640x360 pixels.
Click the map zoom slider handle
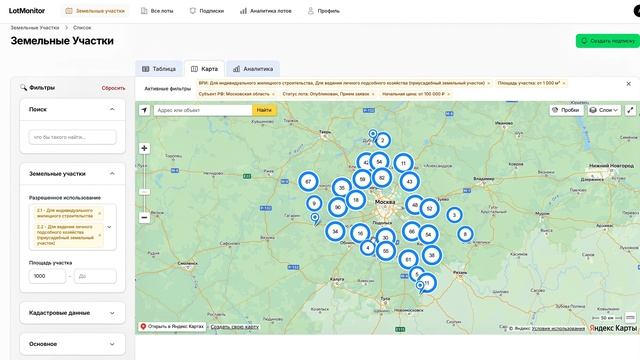(x=144, y=192)
